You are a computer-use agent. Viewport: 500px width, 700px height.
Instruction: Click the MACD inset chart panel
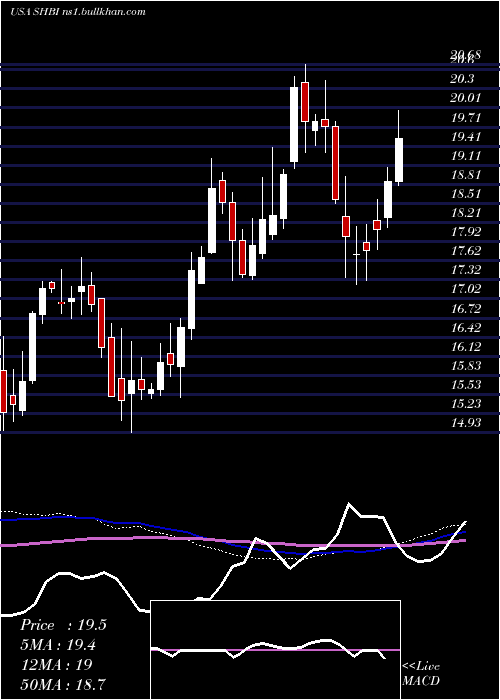pyautogui.click(x=275, y=650)
